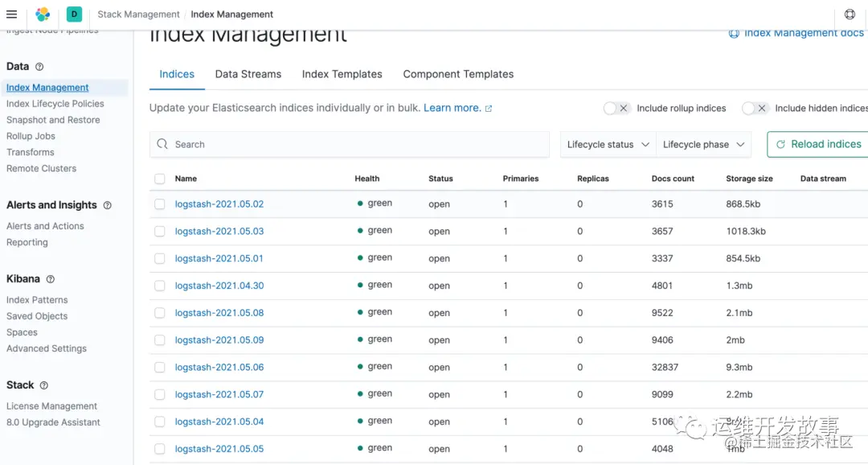Check the box for logstash-2021.05.04
This screenshot has height=465, width=868.
[159, 422]
